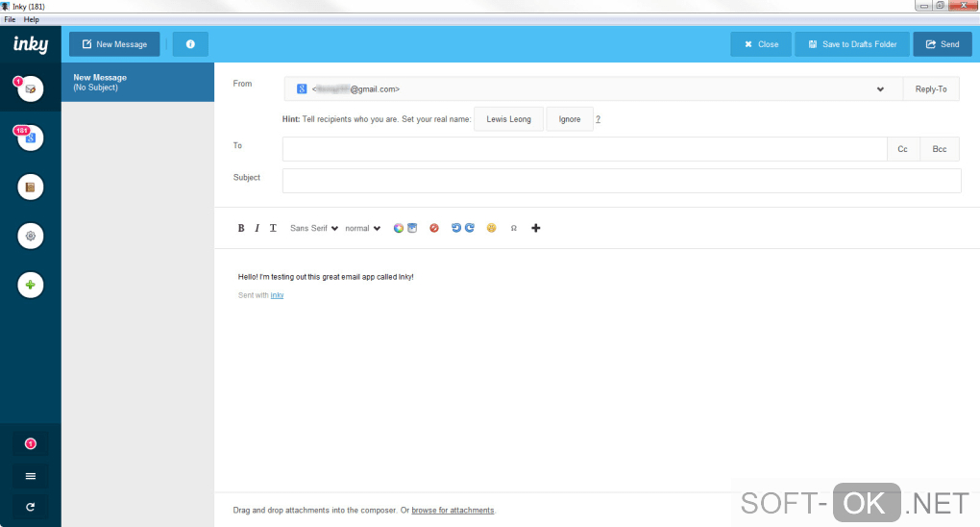Open the normal font size dropdown
This screenshot has width=980, height=527.
pyautogui.click(x=362, y=229)
